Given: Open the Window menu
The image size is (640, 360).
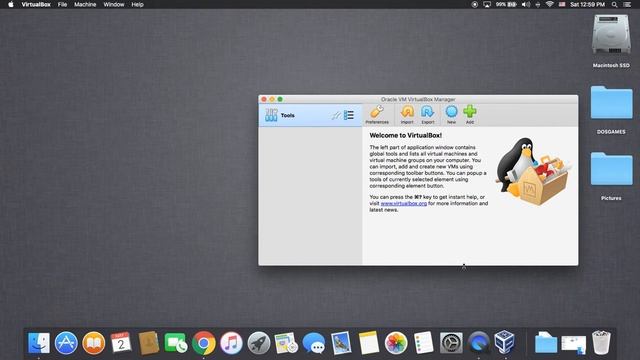Looking at the screenshot, I should (113, 4).
